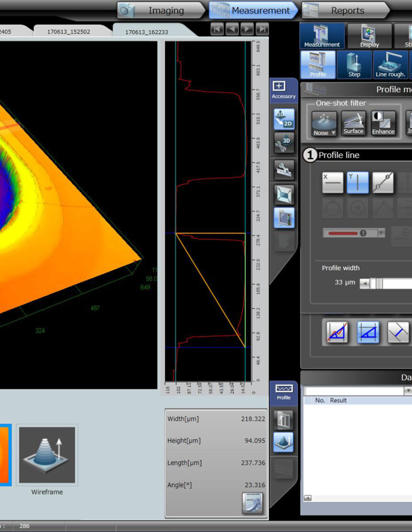Go to next file arrow button
This screenshot has width=412, height=532.
247,29
